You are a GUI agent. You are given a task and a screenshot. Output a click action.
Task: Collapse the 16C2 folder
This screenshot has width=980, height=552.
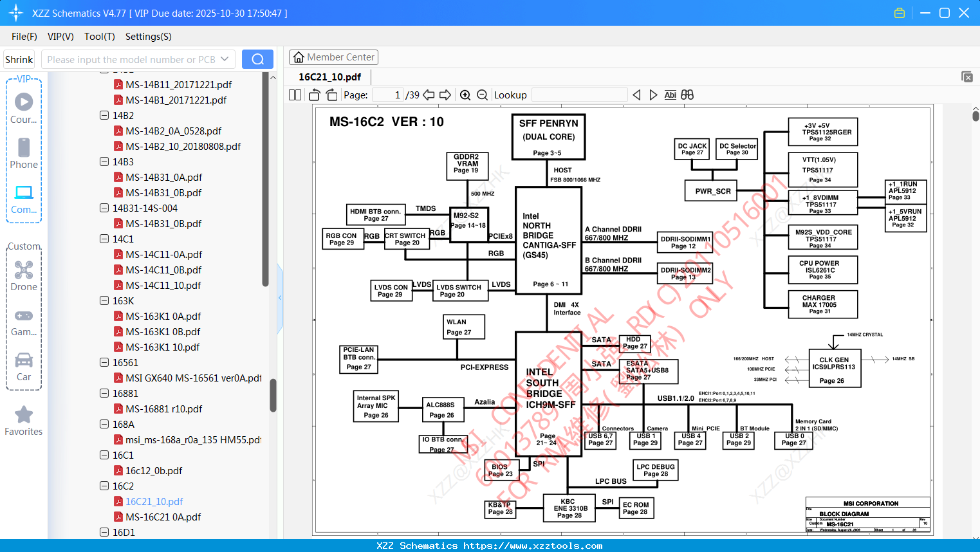tap(104, 486)
